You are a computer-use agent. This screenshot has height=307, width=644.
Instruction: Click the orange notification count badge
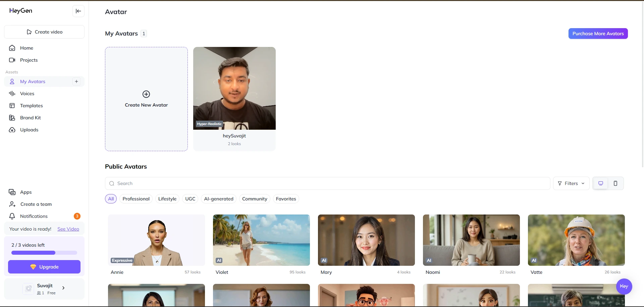[x=77, y=216]
